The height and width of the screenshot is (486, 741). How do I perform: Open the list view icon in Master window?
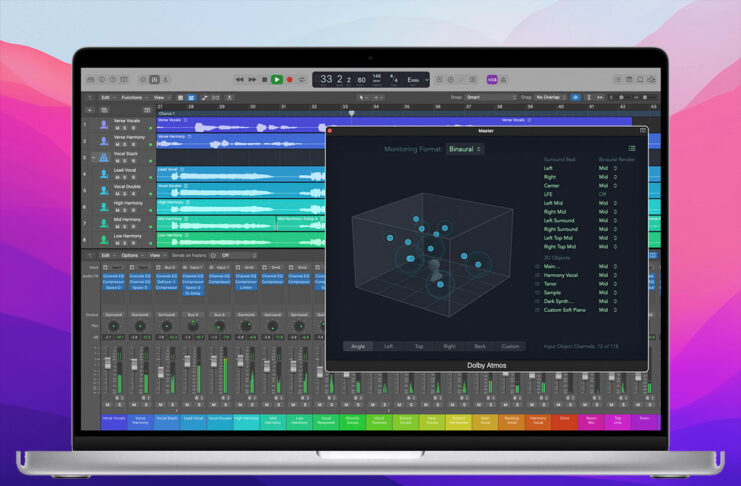pos(631,148)
